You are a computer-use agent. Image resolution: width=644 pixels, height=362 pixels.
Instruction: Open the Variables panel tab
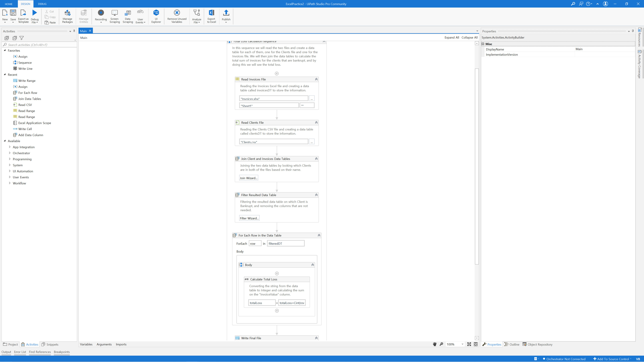click(x=86, y=344)
